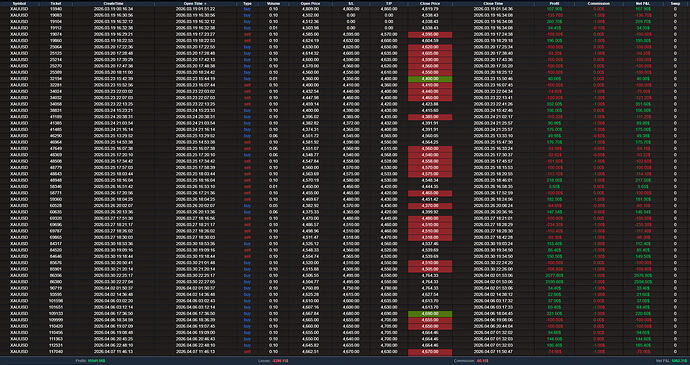This screenshot has width=690, height=365.
Task: Click the Close Time column header
Action: point(493,3)
